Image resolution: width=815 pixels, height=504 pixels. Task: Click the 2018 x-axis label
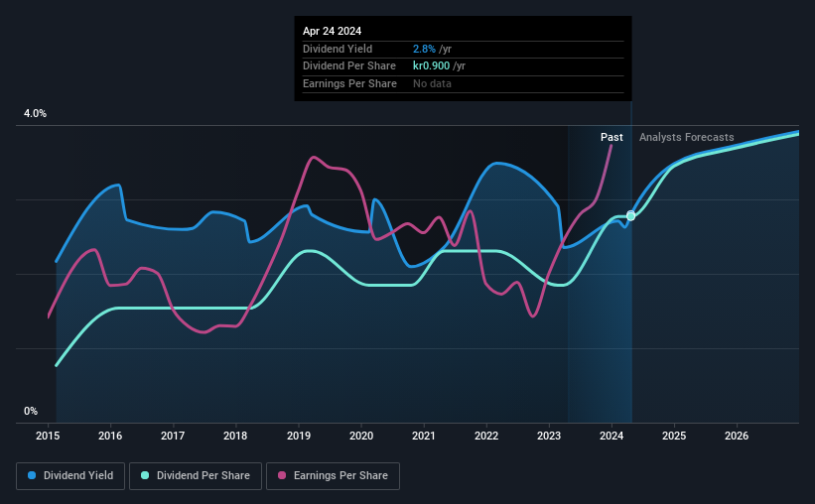(x=235, y=436)
